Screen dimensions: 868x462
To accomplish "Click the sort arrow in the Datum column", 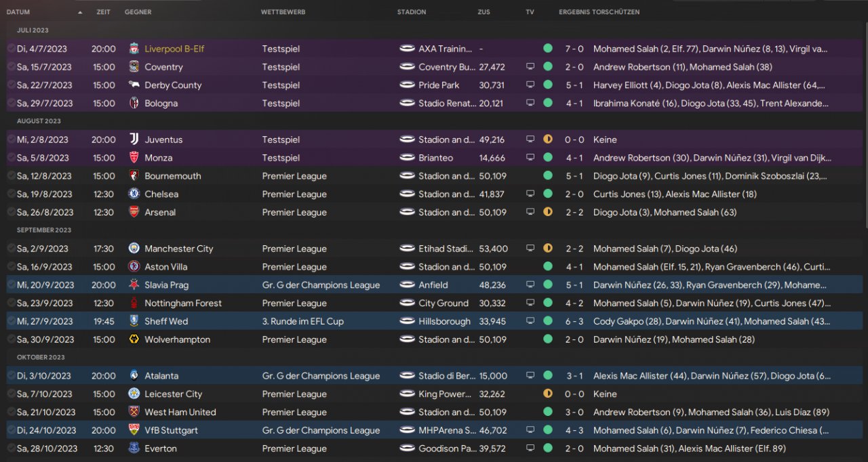I will click(80, 12).
